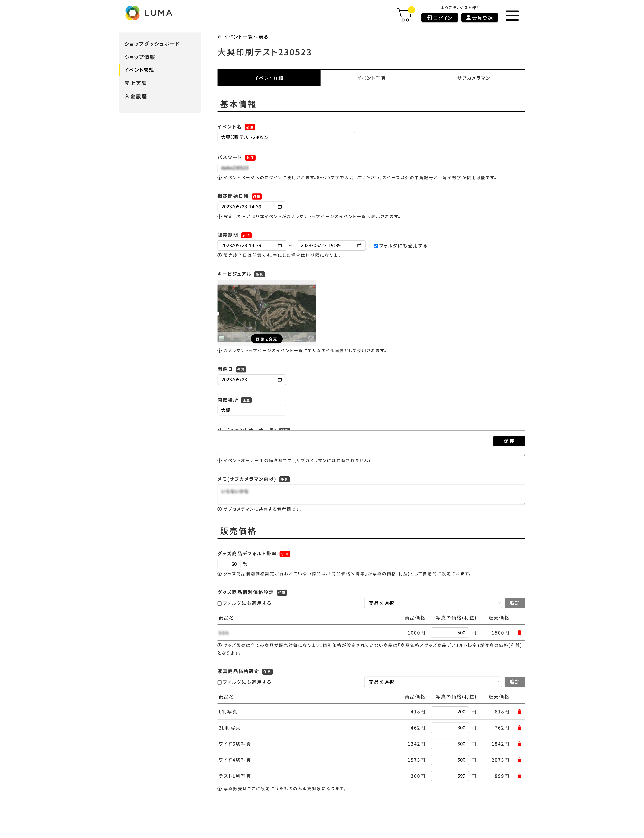Click the 画像を変更 key visual thumbnail
The image size is (644, 838).
[266, 339]
